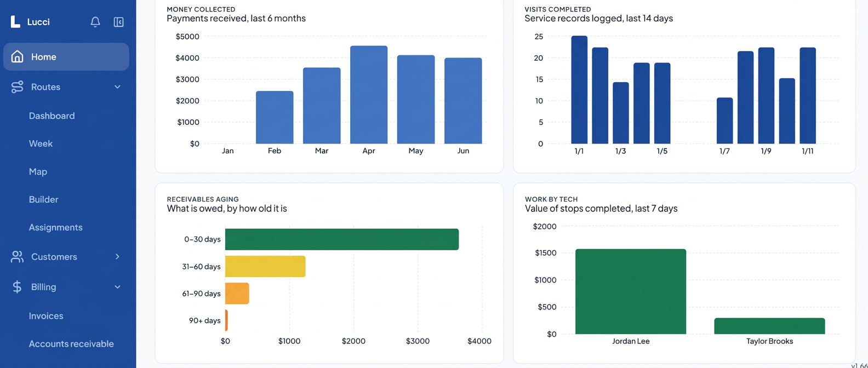Click Jordan Lee's work value bar
The width and height of the screenshot is (868, 368).
[x=631, y=291]
